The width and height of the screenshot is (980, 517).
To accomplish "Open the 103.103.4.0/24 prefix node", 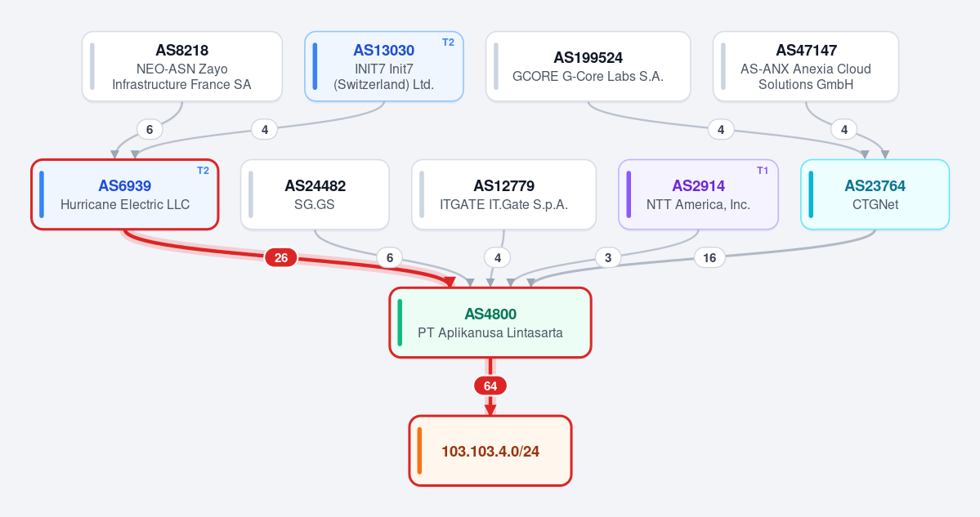I will pyautogui.click(x=490, y=451).
